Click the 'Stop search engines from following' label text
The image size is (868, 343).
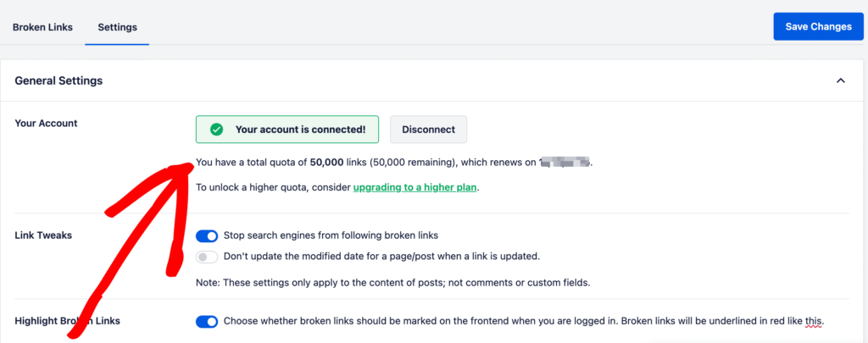[331, 235]
